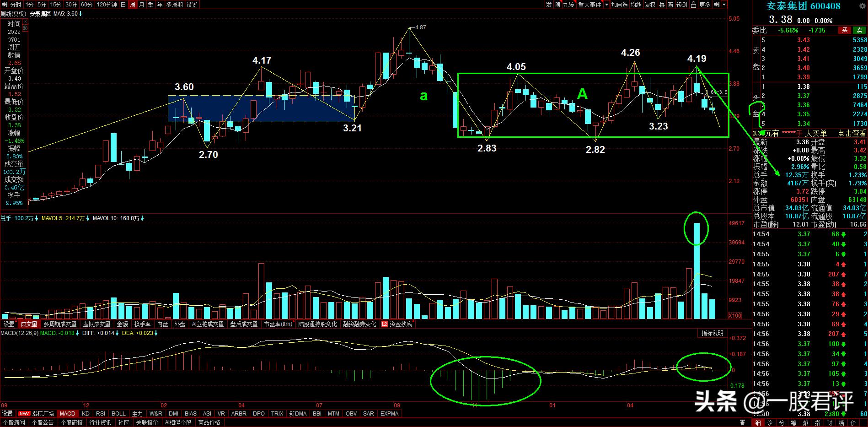Click the 设置 button on volume tab row
The width and height of the screenshot is (868, 427).
click(9, 324)
